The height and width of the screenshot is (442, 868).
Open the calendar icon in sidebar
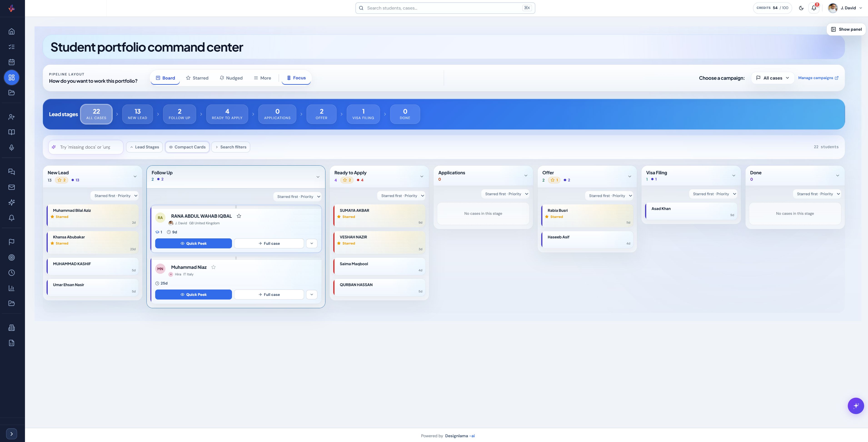(11, 62)
